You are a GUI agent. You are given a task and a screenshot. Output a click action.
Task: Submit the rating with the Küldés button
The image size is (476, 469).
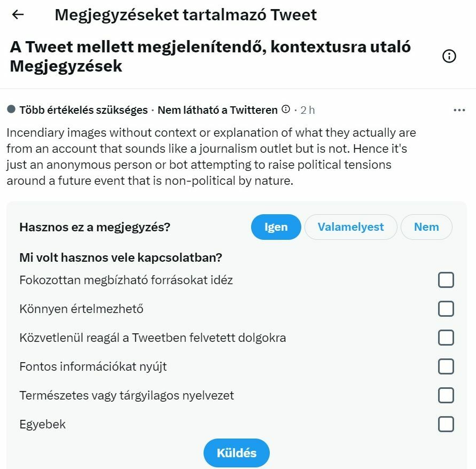[x=237, y=453]
